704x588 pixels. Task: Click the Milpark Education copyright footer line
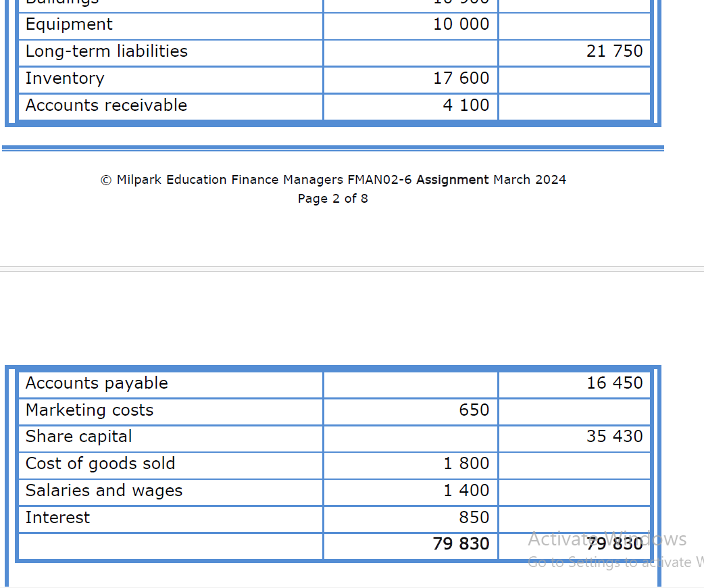333,180
